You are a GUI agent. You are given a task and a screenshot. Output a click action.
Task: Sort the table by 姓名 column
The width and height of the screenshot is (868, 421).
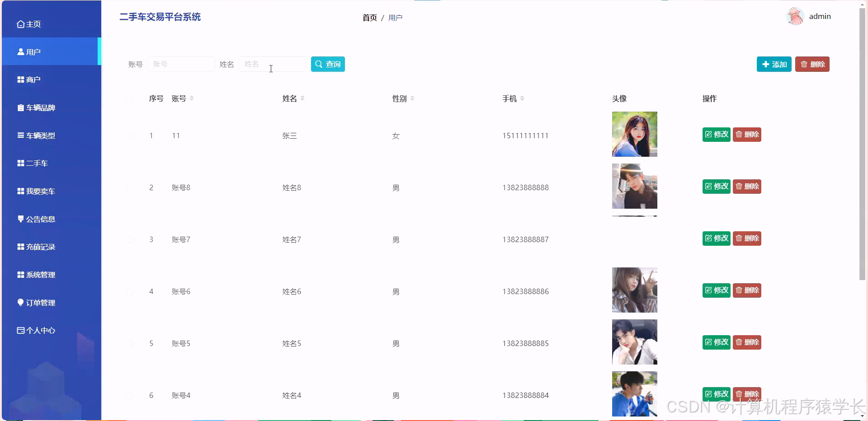[303, 98]
